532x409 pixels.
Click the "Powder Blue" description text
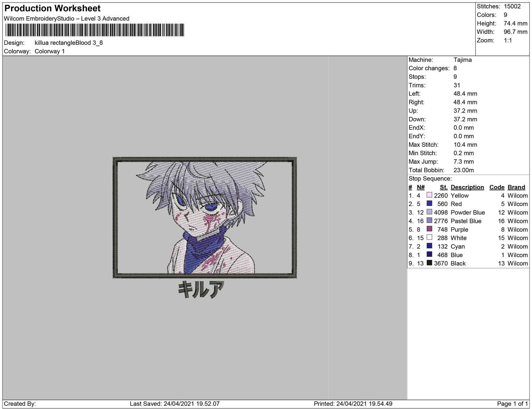tap(468, 212)
